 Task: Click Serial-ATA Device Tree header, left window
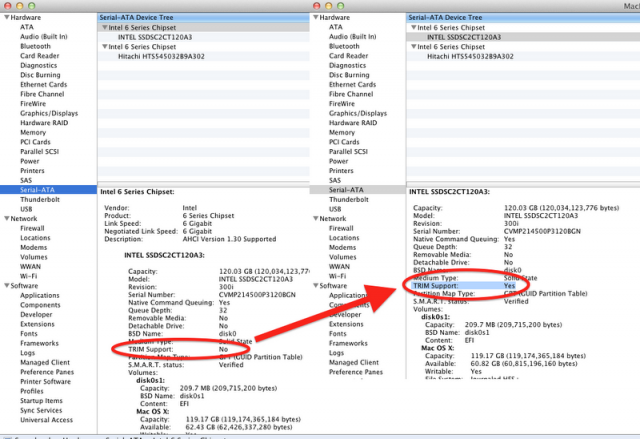coord(203,17)
